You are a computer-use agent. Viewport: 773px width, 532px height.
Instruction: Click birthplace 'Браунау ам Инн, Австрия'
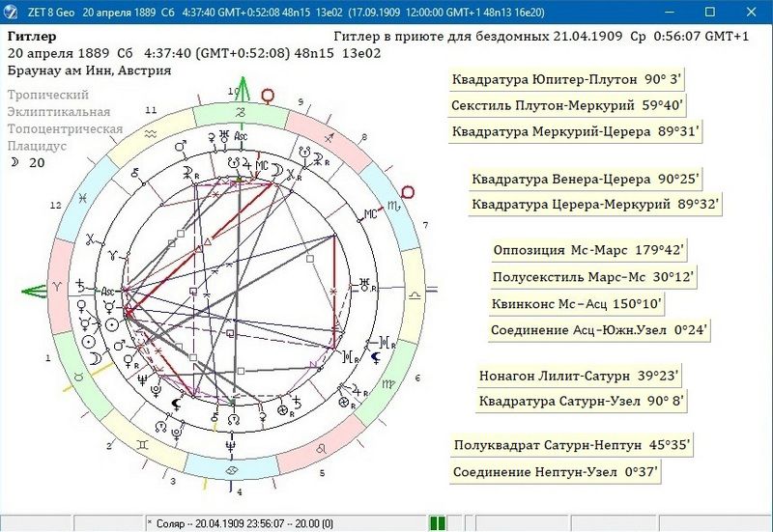(x=89, y=70)
